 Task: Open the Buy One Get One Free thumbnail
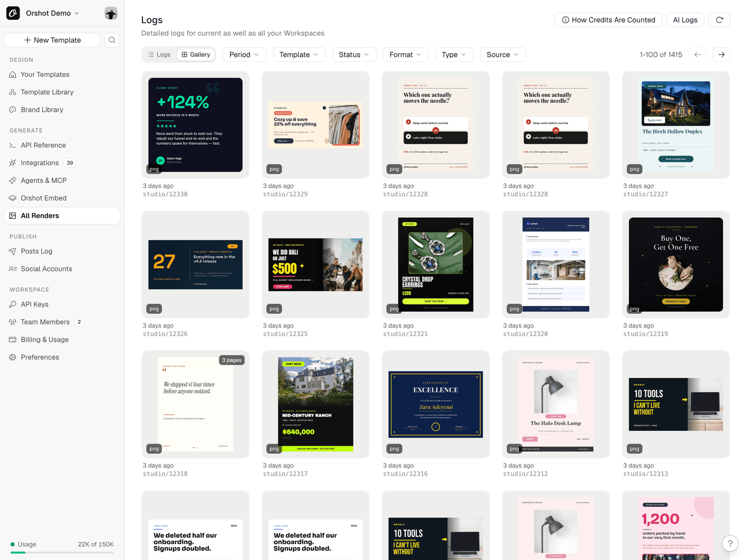tap(676, 265)
